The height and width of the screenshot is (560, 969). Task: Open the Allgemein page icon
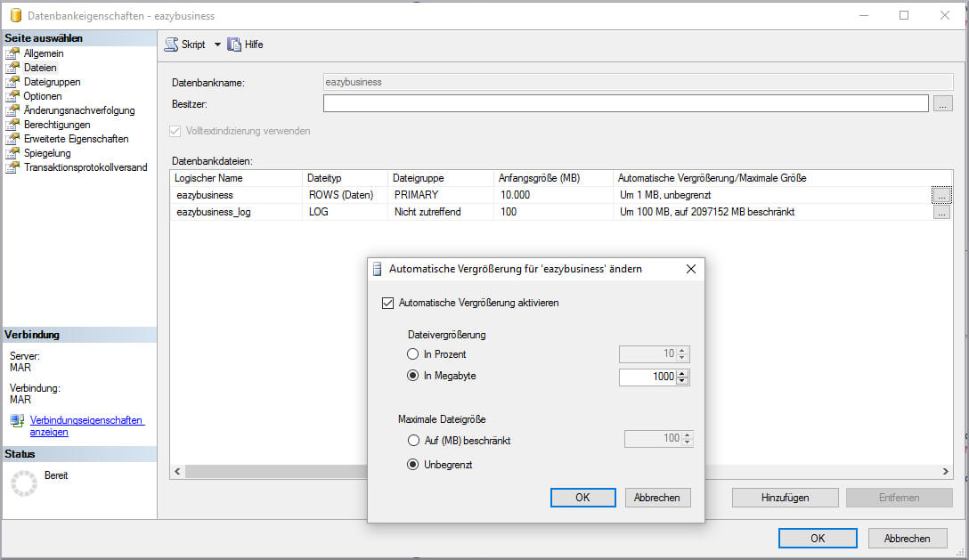coord(12,53)
